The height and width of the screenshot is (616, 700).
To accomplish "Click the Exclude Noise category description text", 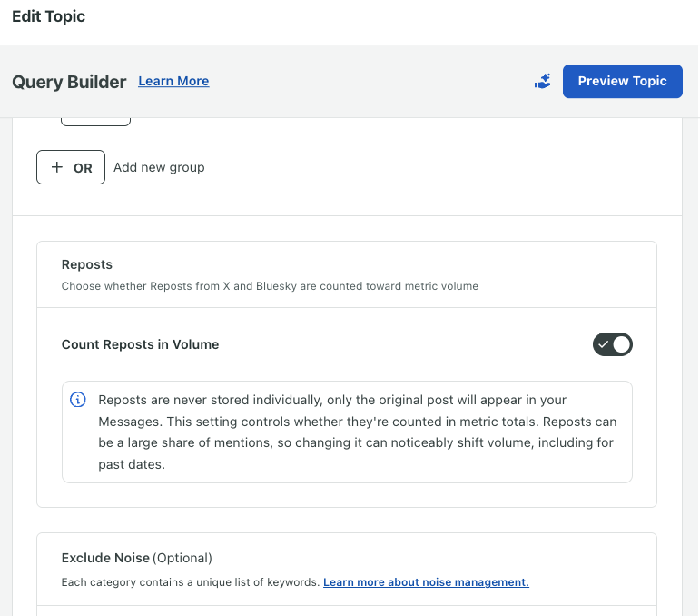I will pyautogui.click(x=191, y=582).
